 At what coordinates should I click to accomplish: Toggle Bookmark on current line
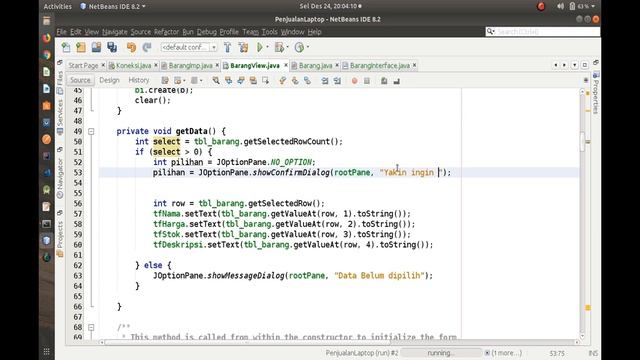[x=307, y=80]
